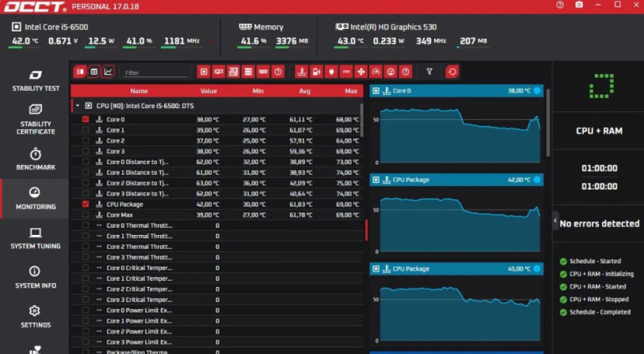Take screenshot with camera icon
Viewport: 644px width, 354px height.
pyautogui.click(x=579, y=5)
